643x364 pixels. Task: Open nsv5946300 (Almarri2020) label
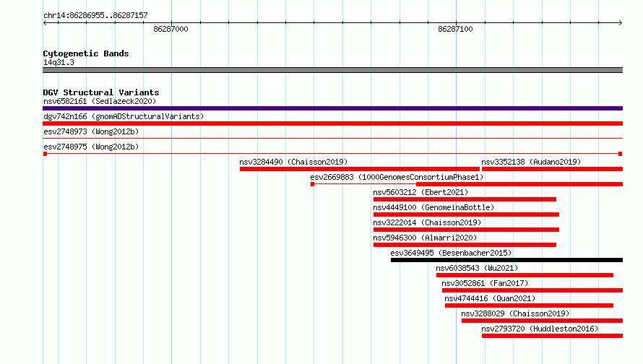(x=425, y=238)
